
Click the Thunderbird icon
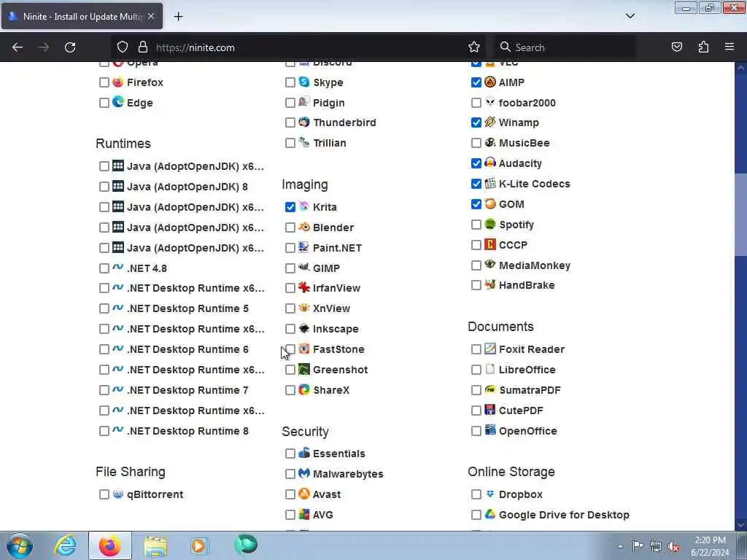[304, 122]
